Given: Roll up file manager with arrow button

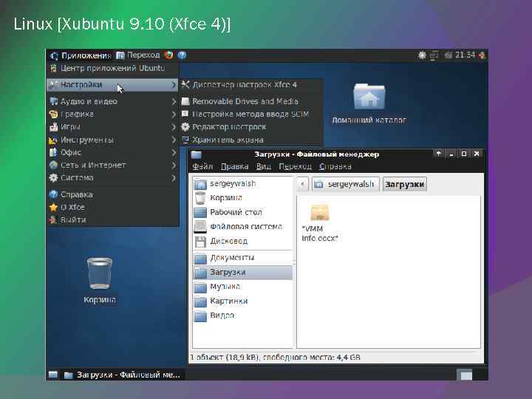Looking at the screenshot, I should 439,154.
